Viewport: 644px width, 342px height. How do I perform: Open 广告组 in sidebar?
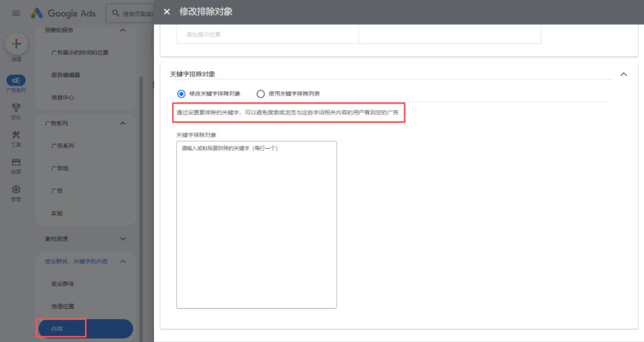60,168
